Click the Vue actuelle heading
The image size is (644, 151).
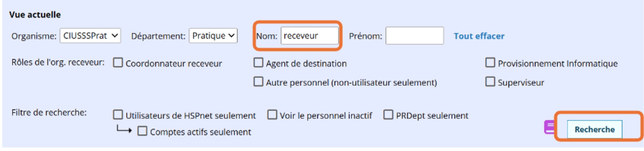[35, 15]
